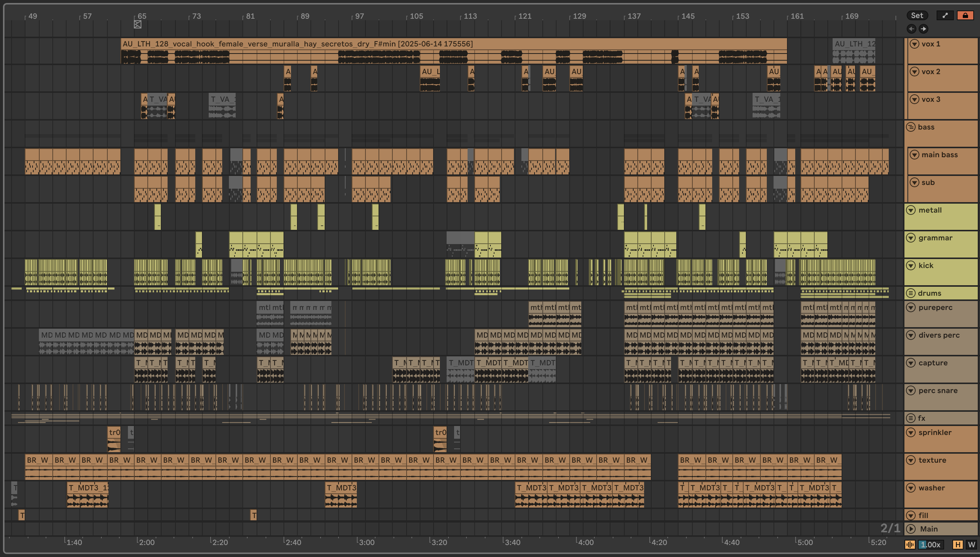Unfold the fx group track icon

click(911, 418)
